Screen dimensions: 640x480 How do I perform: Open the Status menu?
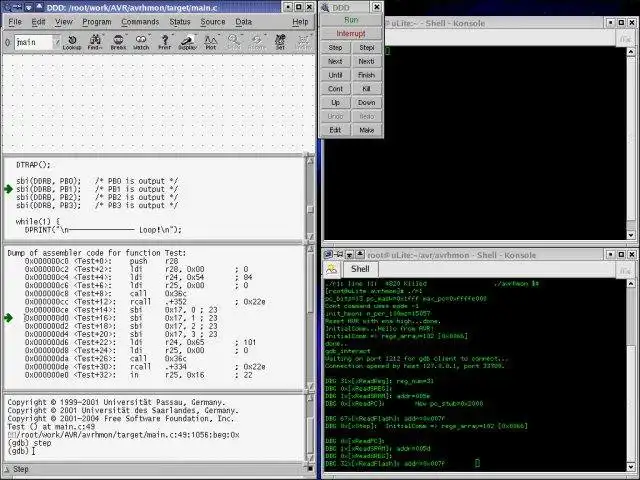pyautogui.click(x=180, y=22)
